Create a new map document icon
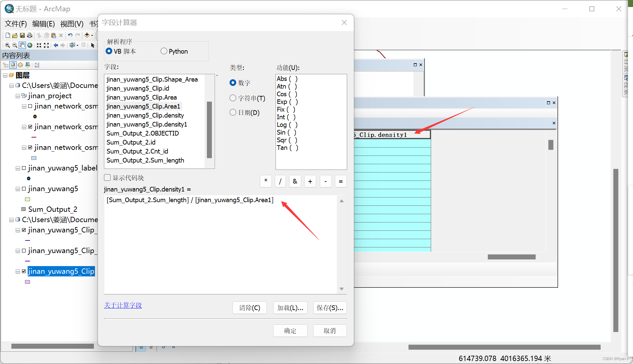 [x=8, y=35]
